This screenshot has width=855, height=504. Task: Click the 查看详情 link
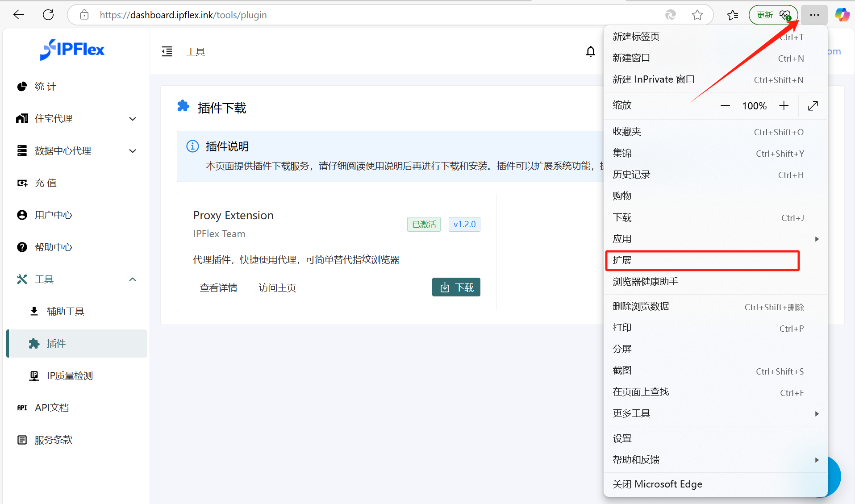[x=218, y=288]
